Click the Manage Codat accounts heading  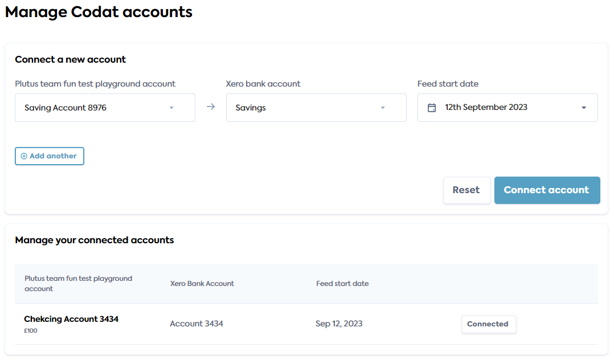click(99, 11)
